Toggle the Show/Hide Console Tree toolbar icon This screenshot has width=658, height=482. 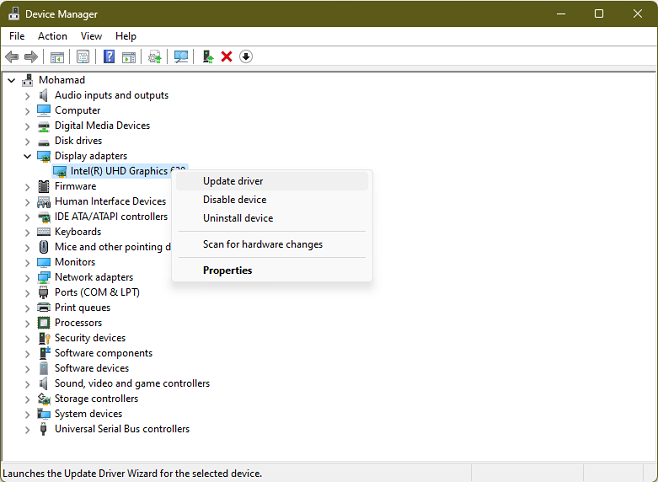click(x=57, y=57)
